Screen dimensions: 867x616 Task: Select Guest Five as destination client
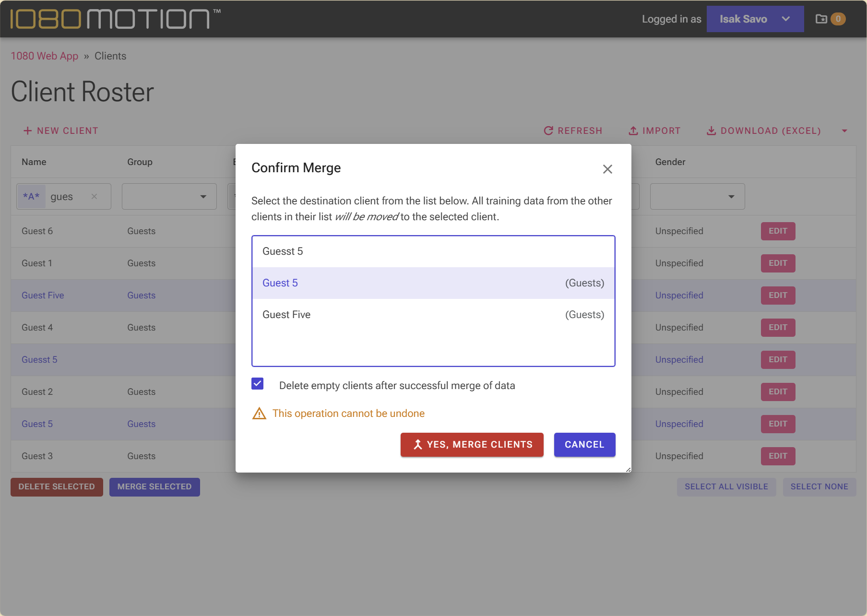tap(433, 315)
